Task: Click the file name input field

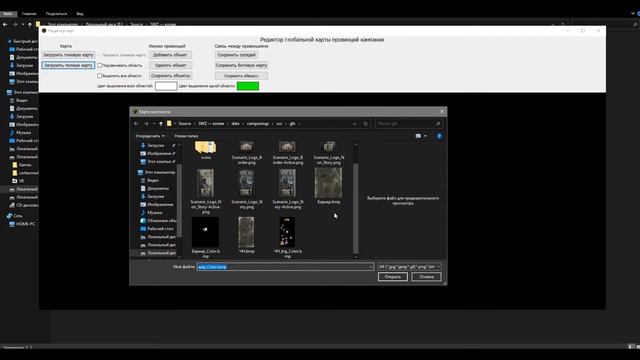Action: [x=285, y=267]
